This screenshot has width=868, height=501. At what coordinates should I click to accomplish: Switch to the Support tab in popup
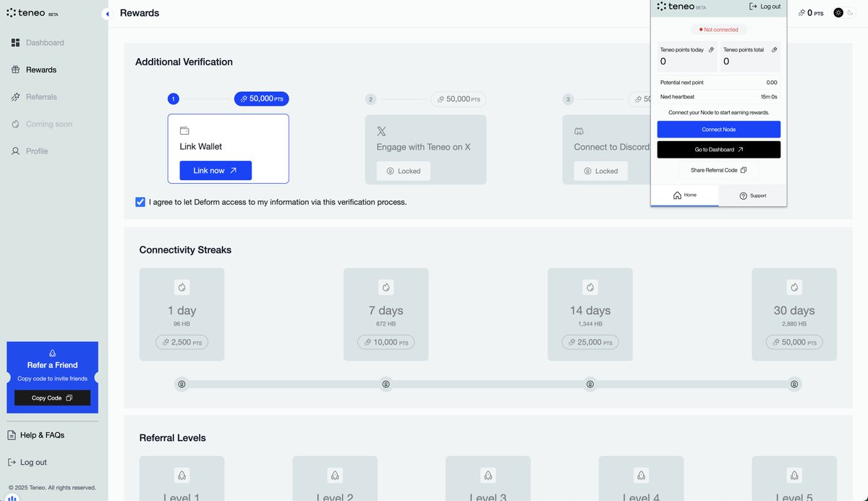[x=753, y=195]
